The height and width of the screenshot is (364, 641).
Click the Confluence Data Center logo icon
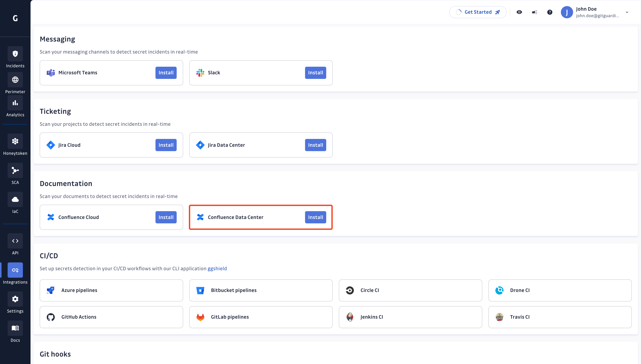[200, 217]
